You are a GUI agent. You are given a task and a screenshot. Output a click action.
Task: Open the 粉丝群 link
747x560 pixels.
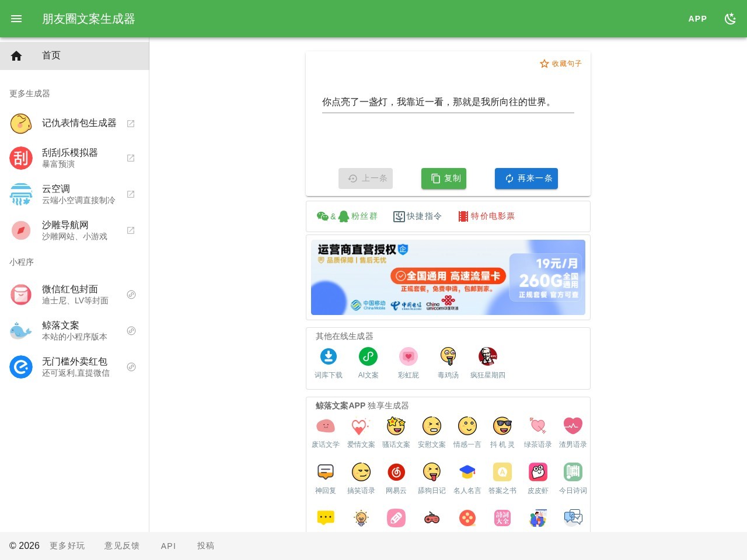pyautogui.click(x=347, y=216)
